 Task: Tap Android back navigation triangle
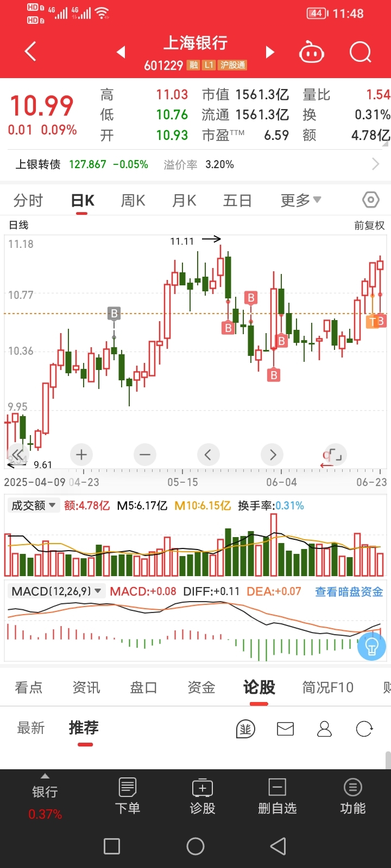coord(278,846)
